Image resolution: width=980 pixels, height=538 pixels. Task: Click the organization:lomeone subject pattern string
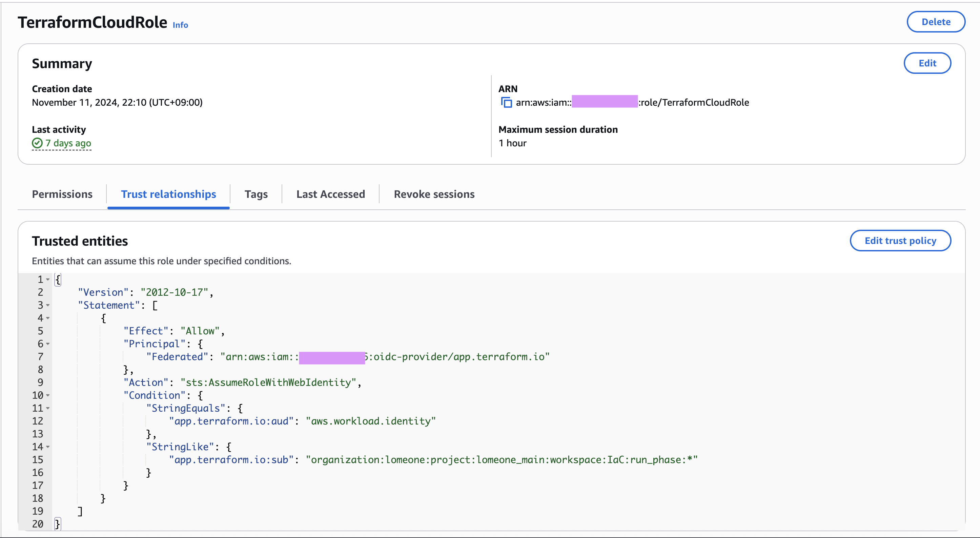[502, 460]
